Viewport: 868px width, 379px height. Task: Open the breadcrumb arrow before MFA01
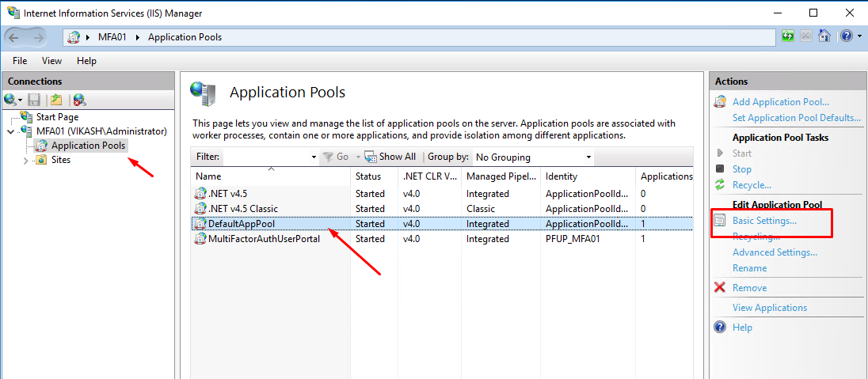[x=89, y=38]
